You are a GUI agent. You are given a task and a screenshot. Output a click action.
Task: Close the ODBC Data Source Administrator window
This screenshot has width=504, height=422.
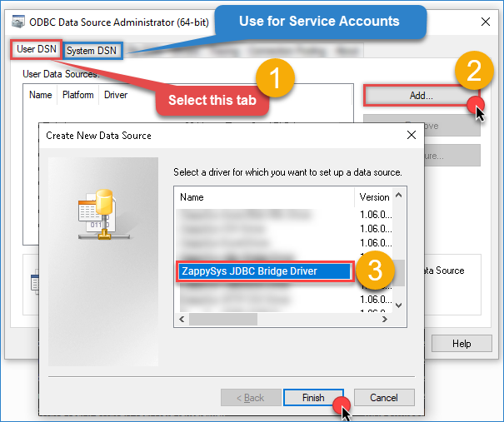(x=484, y=21)
